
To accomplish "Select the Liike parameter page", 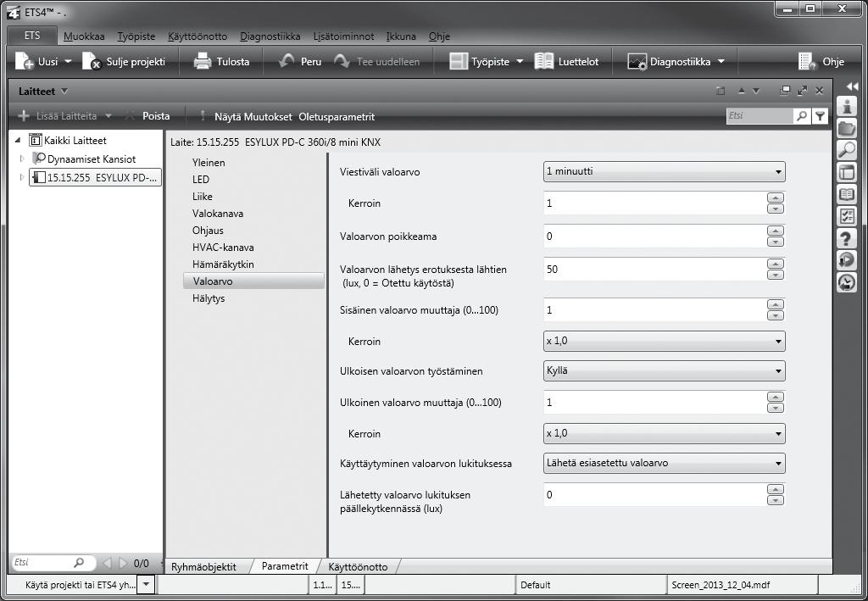I will click(x=203, y=197).
